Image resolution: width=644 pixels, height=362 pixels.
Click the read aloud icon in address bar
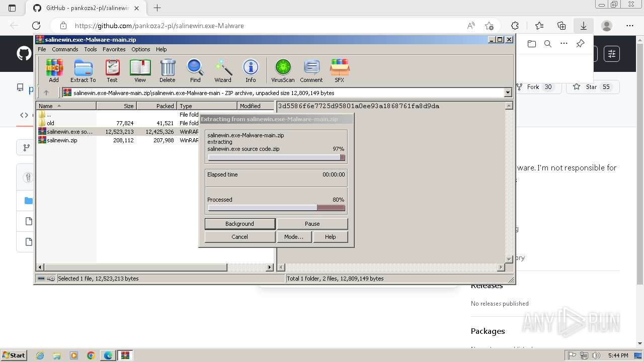471,26
